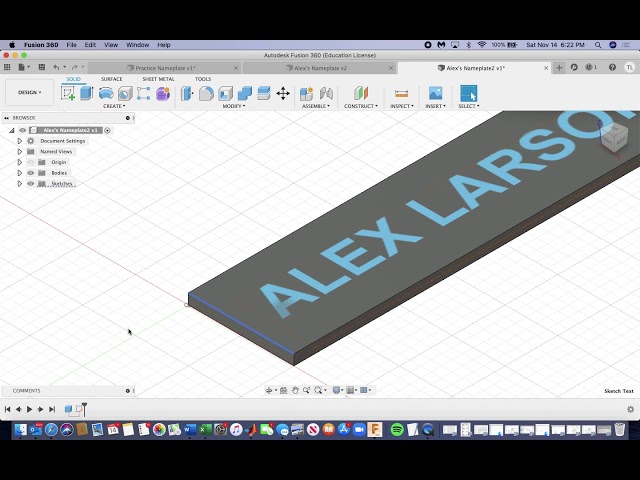Activate the Alex's Nameplate2 component radio button
Viewport: 640px width, 480px height.
point(107,130)
